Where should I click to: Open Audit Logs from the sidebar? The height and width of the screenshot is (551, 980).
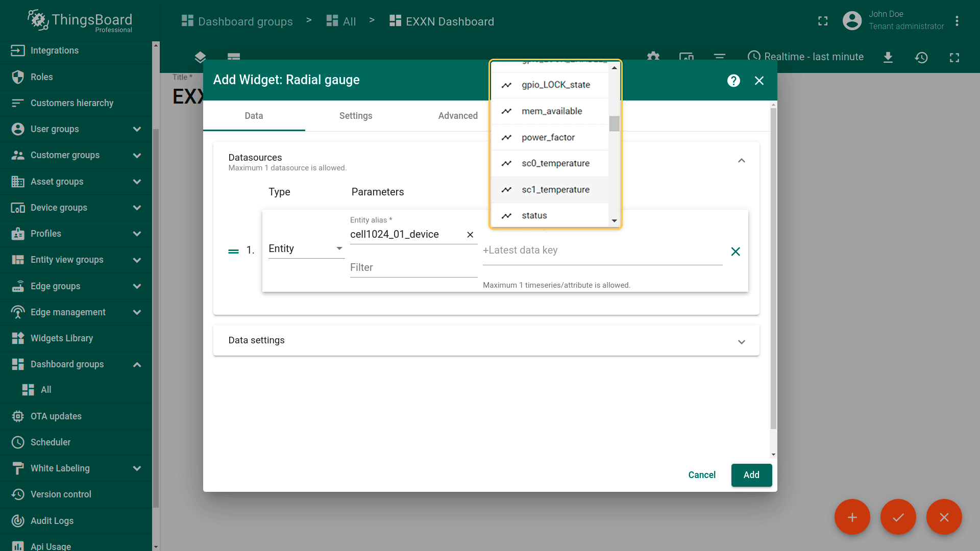[x=52, y=520]
